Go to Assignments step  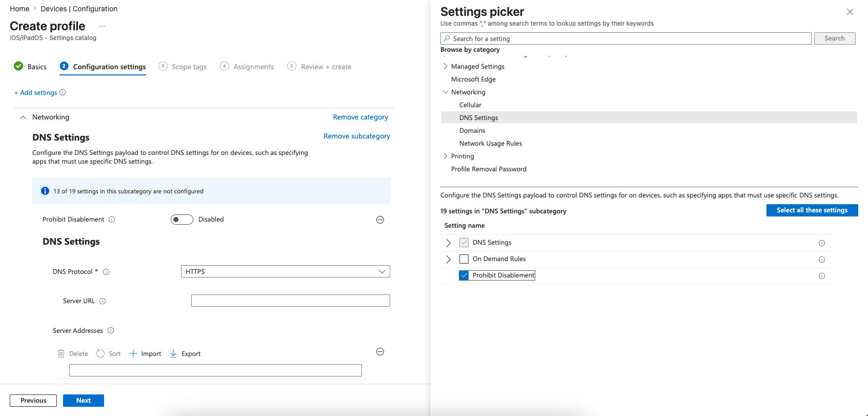pos(247,67)
